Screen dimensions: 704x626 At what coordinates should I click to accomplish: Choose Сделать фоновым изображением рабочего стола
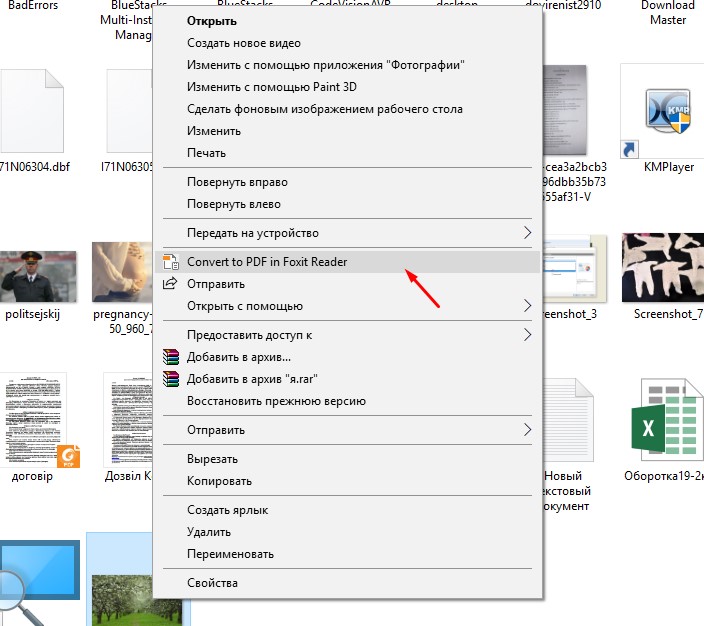[x=347, y=109]
